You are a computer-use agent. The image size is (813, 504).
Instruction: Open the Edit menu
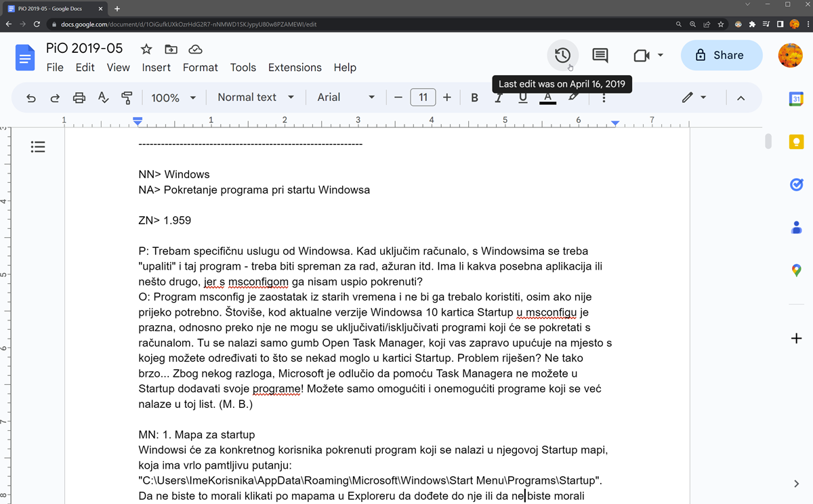(85, 68)
